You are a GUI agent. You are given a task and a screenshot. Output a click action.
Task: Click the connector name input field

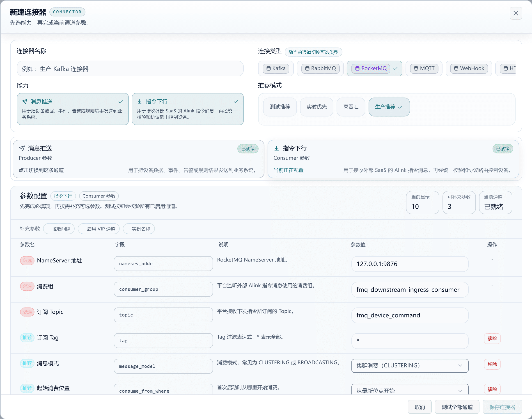tap(130, 69)
